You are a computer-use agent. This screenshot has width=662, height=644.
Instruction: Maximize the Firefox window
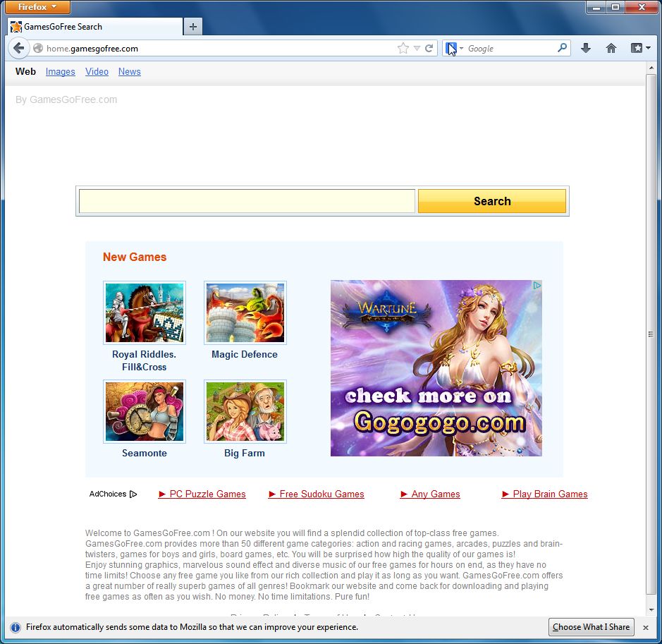pyautogui.click(x=615, y=7)
